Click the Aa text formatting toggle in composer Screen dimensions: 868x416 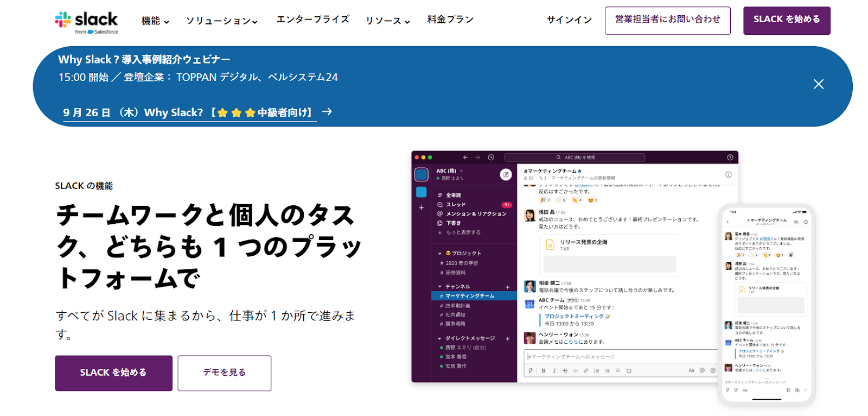691,370
